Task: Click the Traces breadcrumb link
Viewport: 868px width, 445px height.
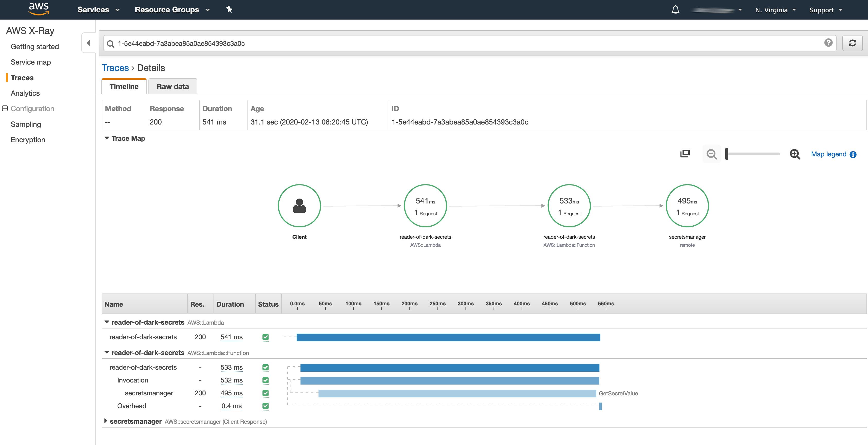Action: click(115, 68)
